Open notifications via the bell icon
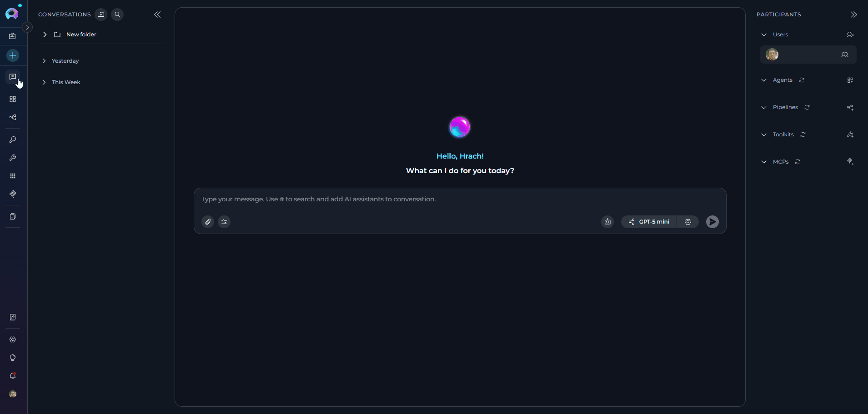 [x=13, y=376]
